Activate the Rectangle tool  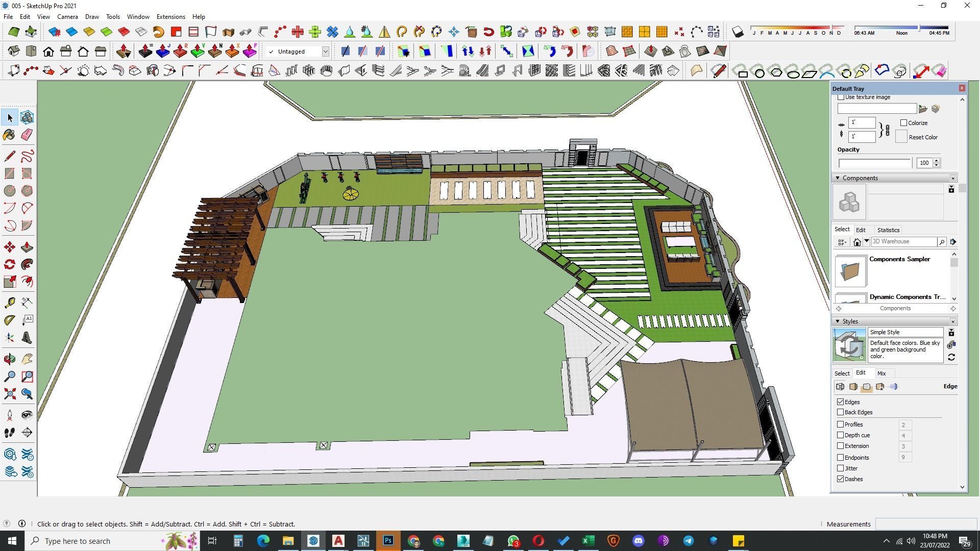point(10,173)
